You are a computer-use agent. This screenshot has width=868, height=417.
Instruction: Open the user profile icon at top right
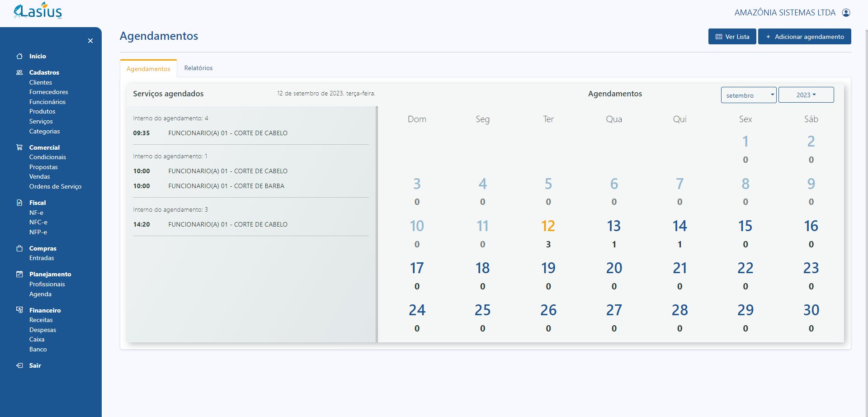846,13
